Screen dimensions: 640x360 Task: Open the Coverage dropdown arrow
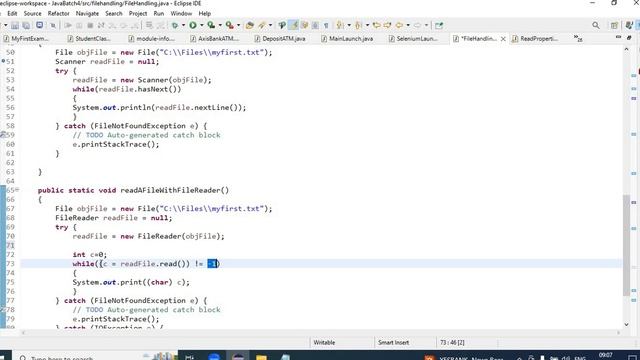[x=220, y=25]
